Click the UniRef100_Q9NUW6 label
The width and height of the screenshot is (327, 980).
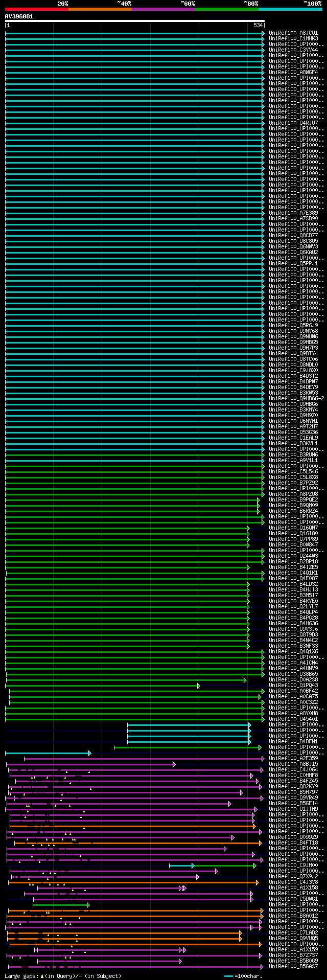(x=293, y=336)
